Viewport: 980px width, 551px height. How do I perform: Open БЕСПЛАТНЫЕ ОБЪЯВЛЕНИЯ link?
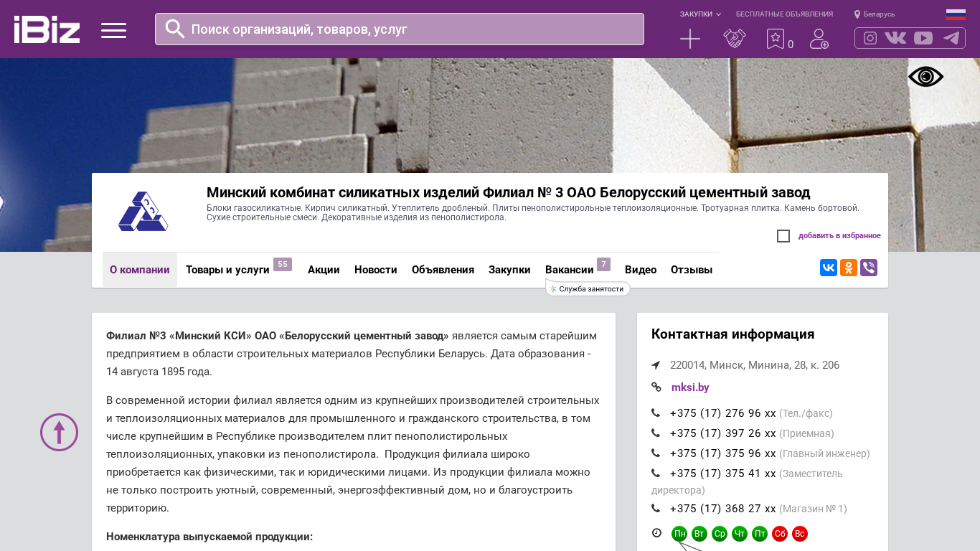[x=784, y=14]
